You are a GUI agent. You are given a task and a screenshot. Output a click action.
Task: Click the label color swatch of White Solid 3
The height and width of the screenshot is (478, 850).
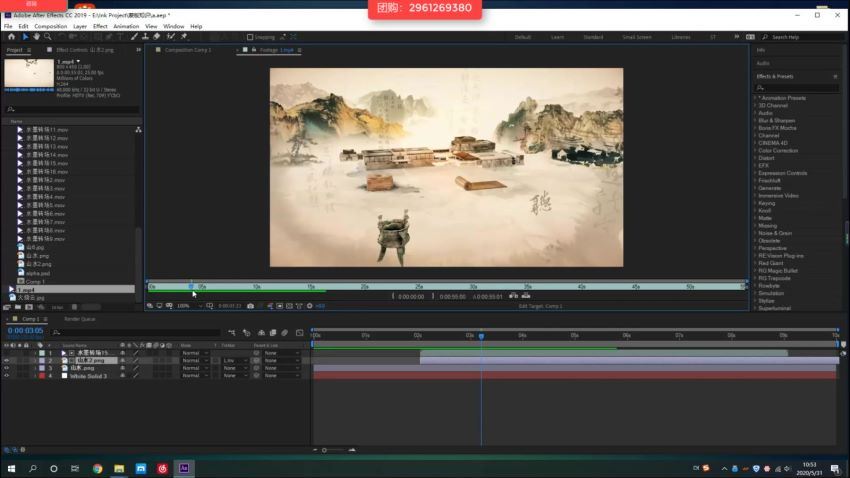click(x=42, y=376)
